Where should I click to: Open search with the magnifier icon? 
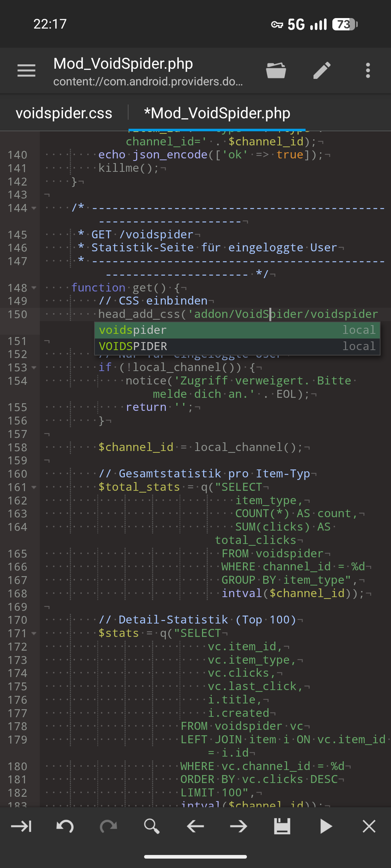[152, 826]
